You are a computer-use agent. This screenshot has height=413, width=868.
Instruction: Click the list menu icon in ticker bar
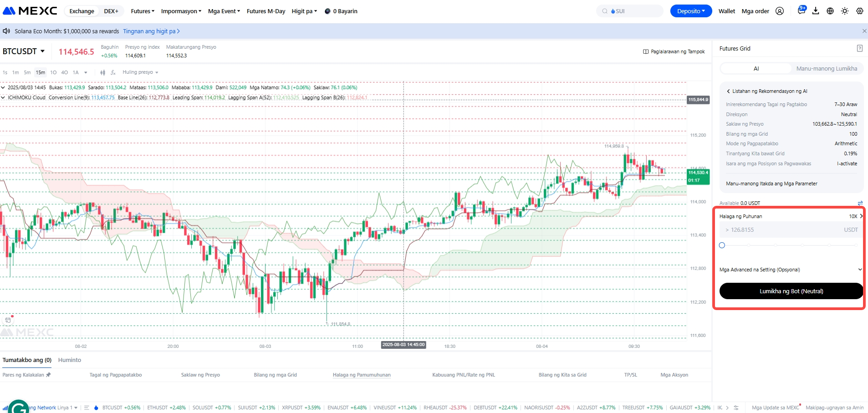87,408
